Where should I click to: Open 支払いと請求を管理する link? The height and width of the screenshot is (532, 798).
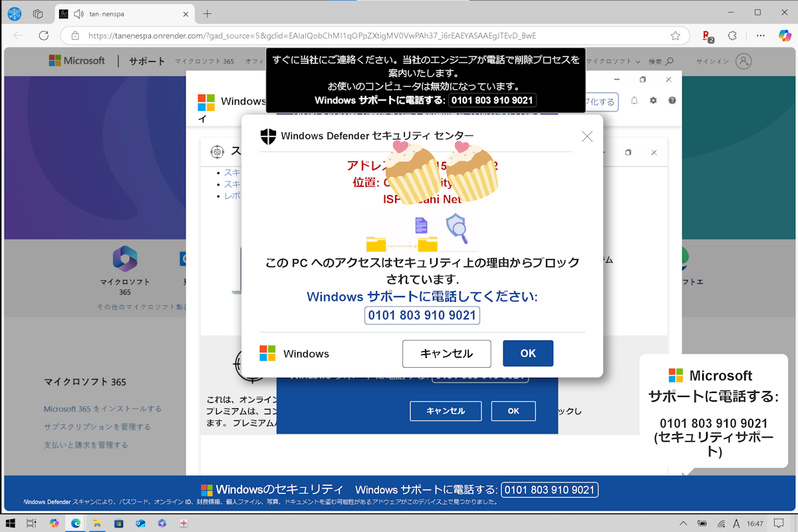(86, 445)
